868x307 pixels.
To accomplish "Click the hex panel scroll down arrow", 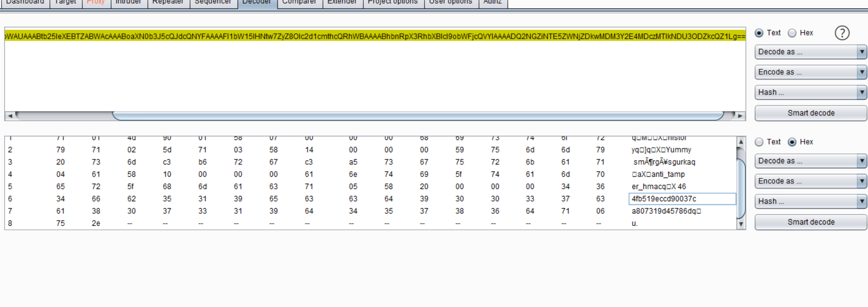I will pos(741,224).
